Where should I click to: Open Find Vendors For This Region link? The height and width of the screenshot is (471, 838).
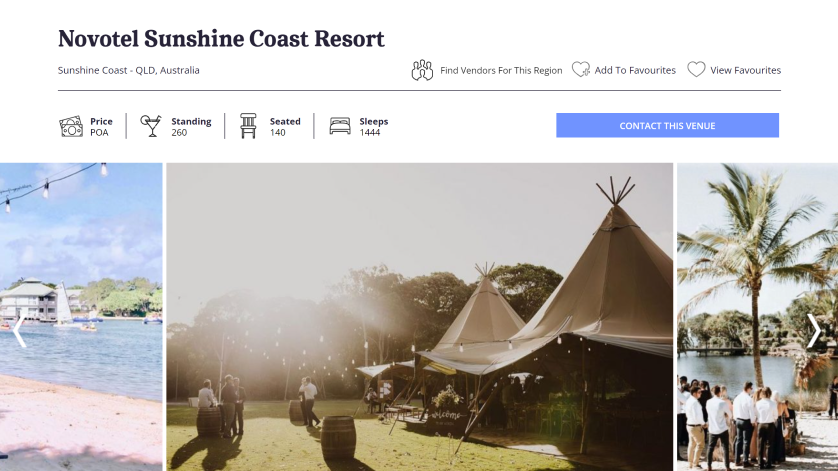pyautogui.click(x=501, y=71)
